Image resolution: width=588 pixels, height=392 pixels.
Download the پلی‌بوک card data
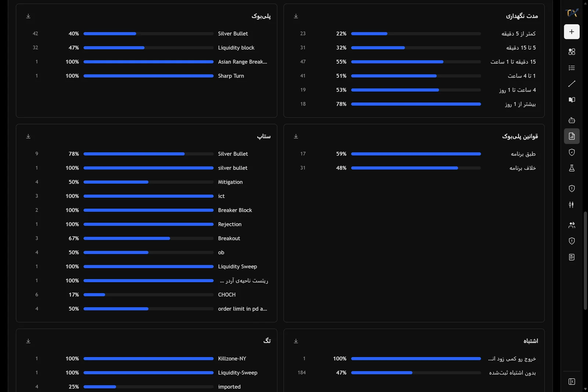[28, 16]
